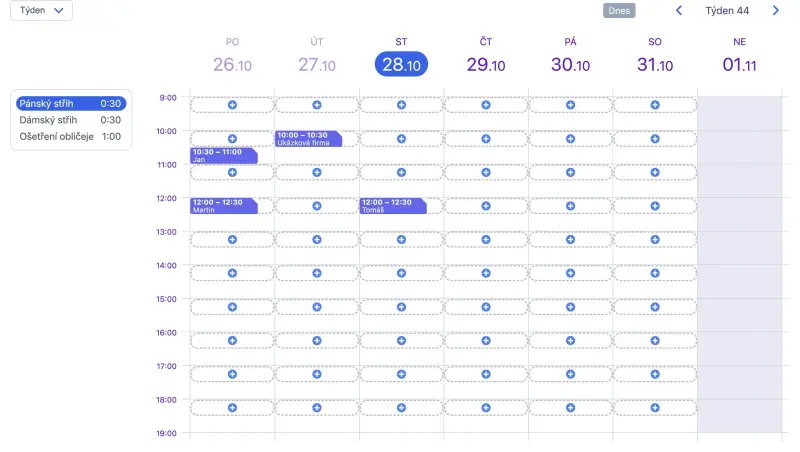Image resolution: width=800 pixels, height=452 pixels.
Task: Add booking at 17:00 on Monday 26.10
Action: 232,374
